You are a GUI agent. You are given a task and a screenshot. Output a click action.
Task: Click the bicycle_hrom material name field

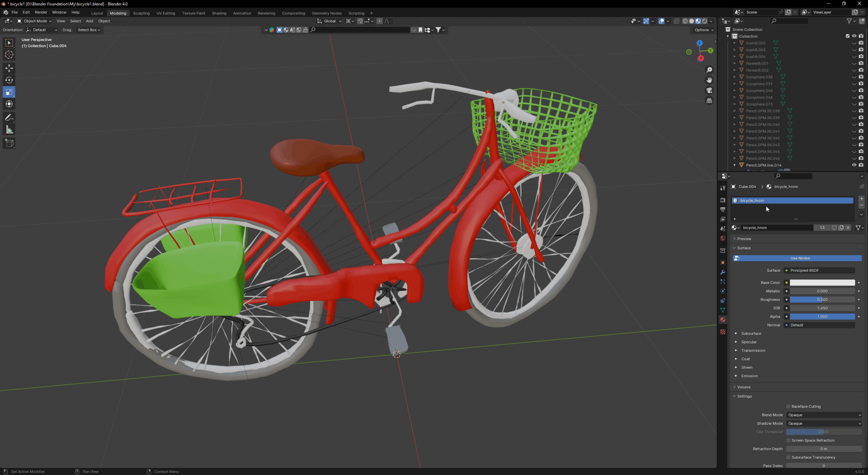pos(776,228)
